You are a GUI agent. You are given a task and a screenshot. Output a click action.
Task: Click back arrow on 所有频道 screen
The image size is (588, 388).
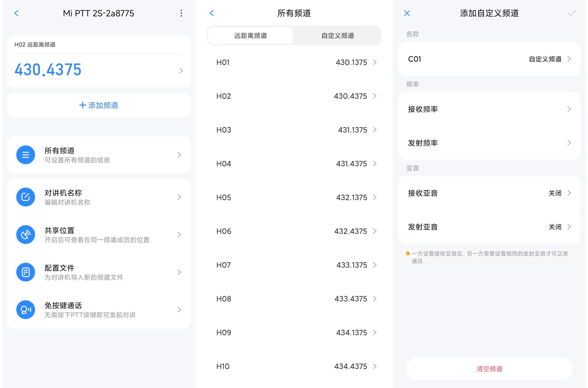[211, 13]
